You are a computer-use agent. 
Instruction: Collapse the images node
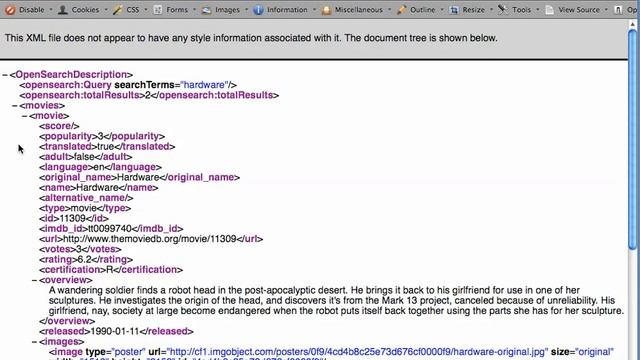35,342
